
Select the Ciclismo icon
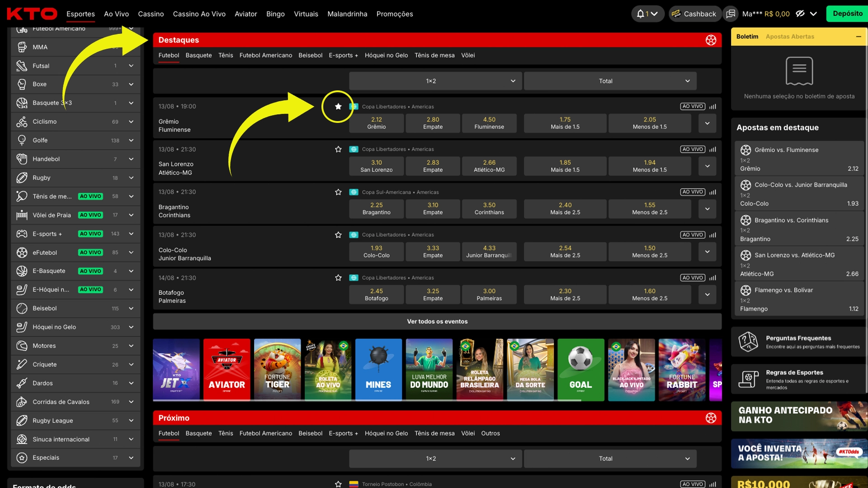tap(22, 122)
